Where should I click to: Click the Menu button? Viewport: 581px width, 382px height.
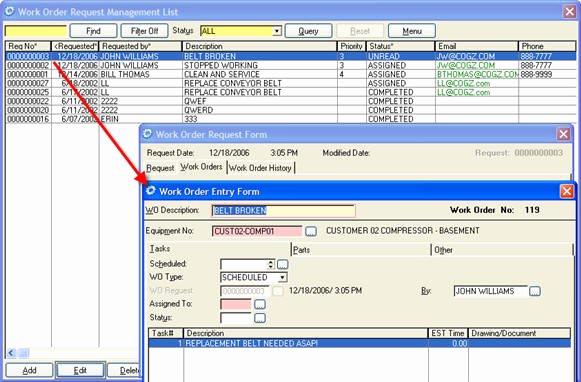click(412, 31)
